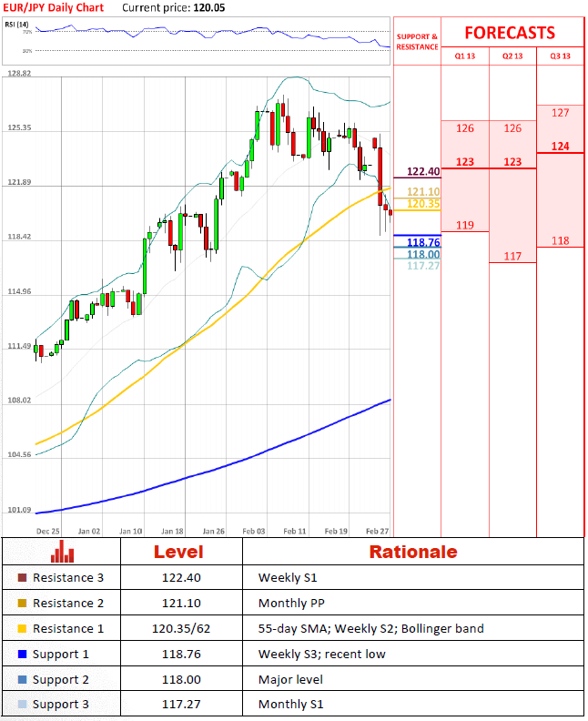Screen dimensions: 588x721
Task: Click the 120.35/62 level cell
Action: click(181, 628)
